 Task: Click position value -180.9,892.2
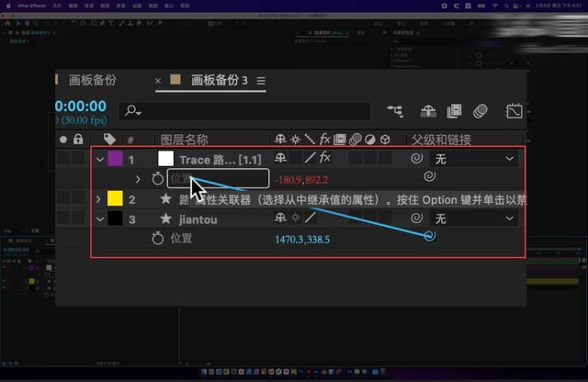coord(302,180)
